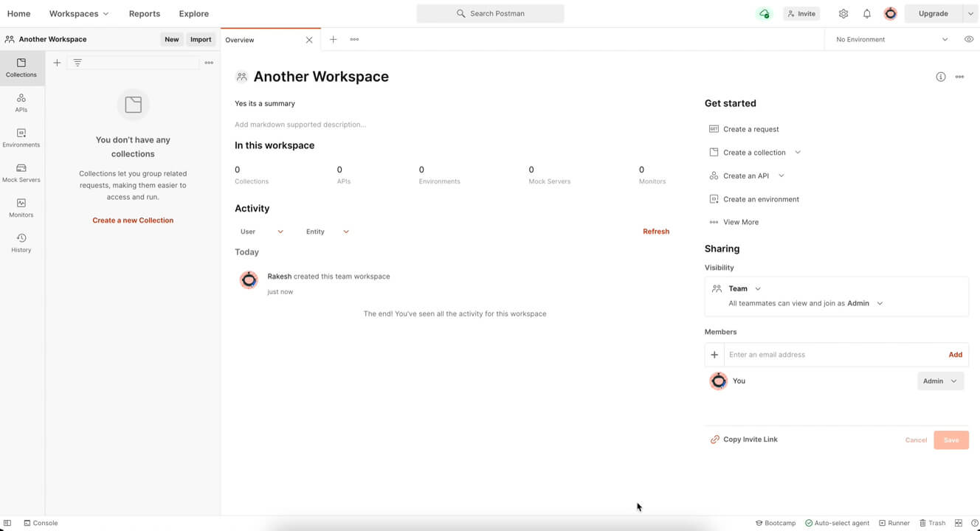Toggle Auto-select agent in the status bar
The height and width of the screenshot is (531, 980).
pyautogui.click(x=838, y=522)
